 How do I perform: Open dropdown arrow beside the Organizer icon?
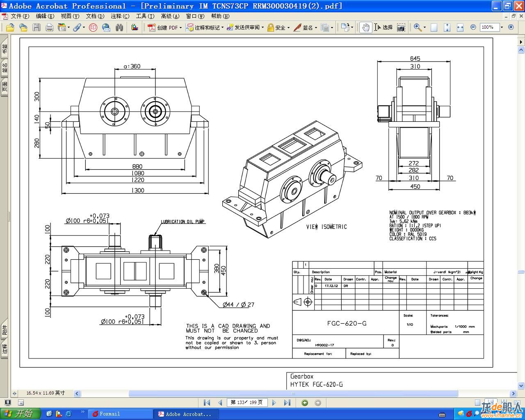click(x=68, y=27)
